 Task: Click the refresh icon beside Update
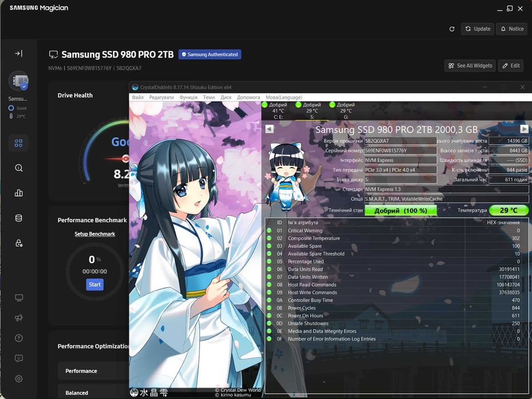tap(452, 29)
